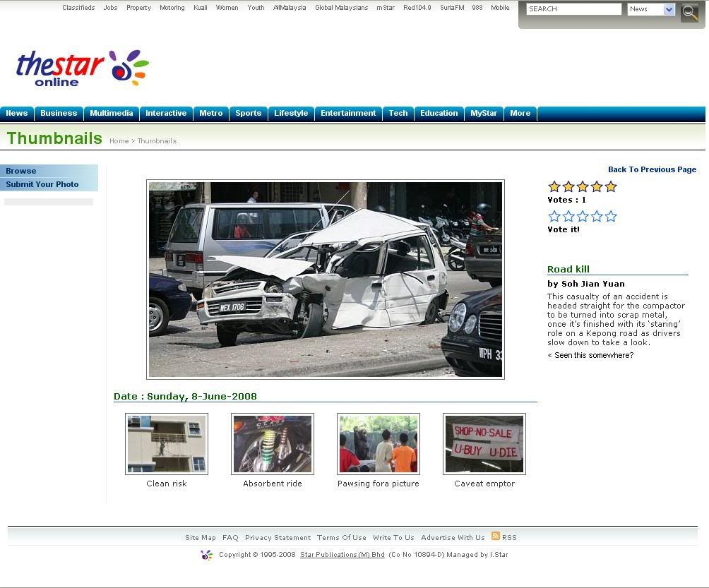Click the colorful star logo beside the copyright notice
Screen dimensions: 709x588
205,555
